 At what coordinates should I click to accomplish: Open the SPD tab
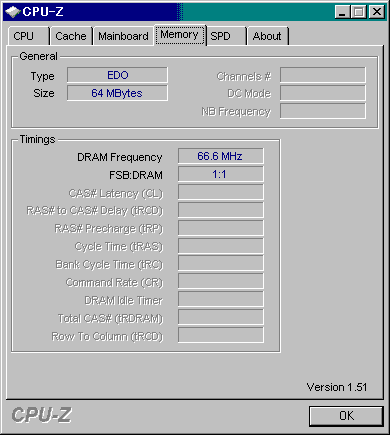(226, 36)
